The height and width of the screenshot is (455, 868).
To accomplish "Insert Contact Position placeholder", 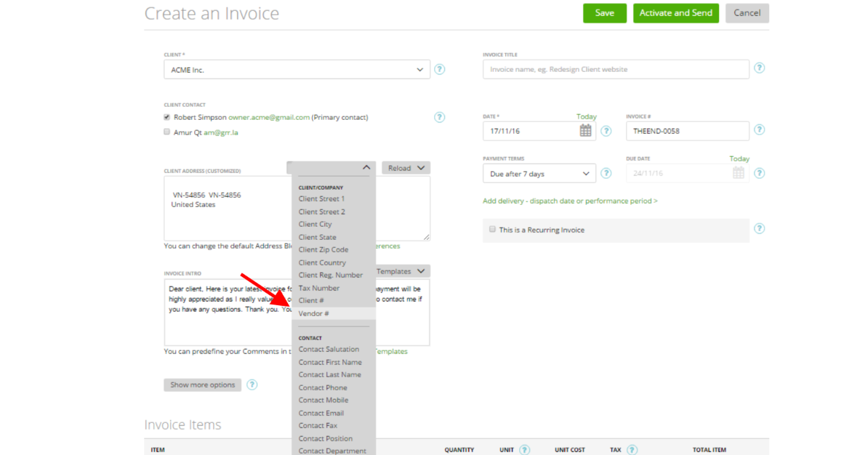I will pyautogui.click(x=326, y=438).
